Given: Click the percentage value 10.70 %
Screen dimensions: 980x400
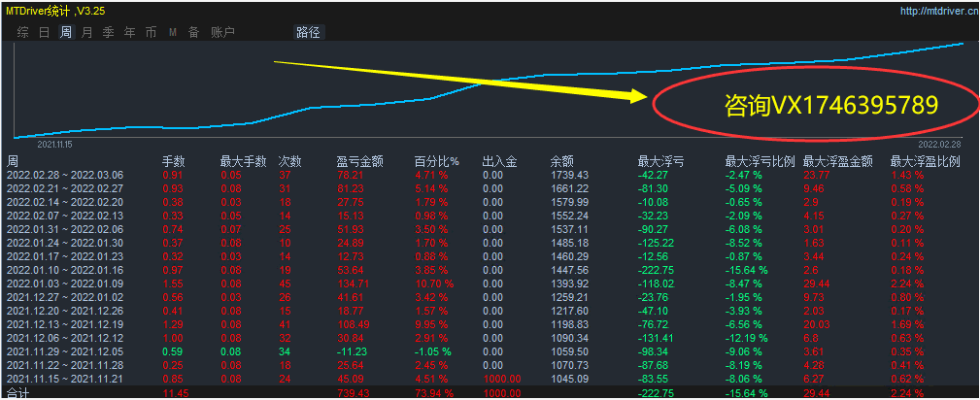Looking at the screenshot, I should (434, 283).
